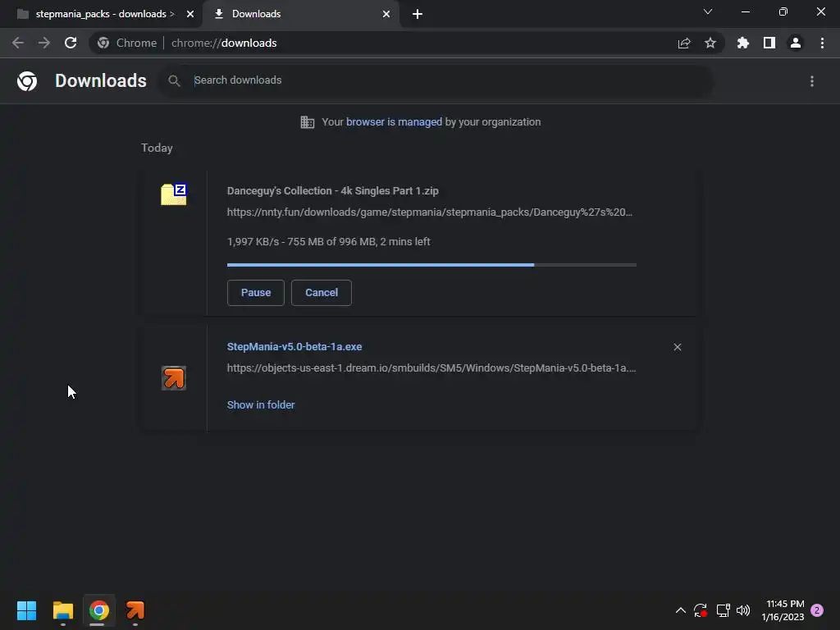Screen dimensions: 840x630
Task: Click the search magnifier icon in Downloads
Action: [174, 81]
